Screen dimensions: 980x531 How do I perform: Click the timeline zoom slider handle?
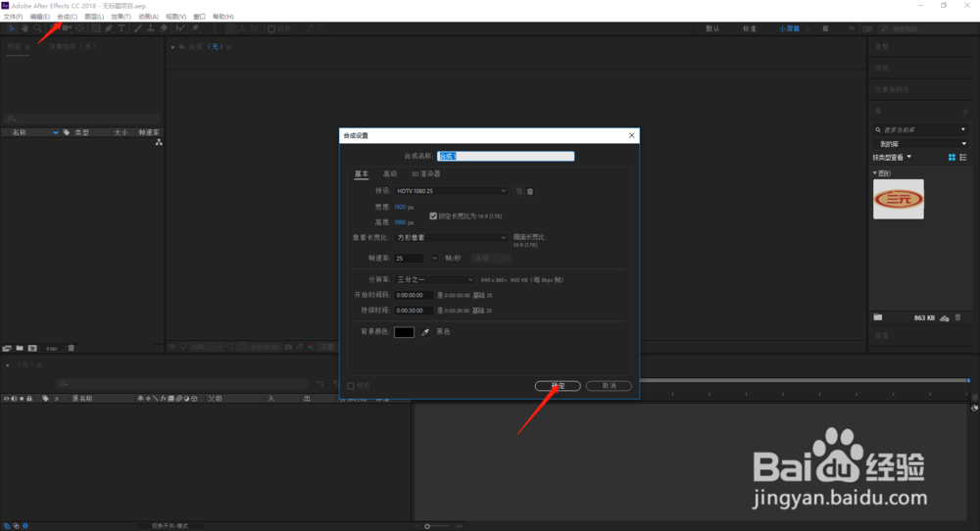click(x=427, y=526)
